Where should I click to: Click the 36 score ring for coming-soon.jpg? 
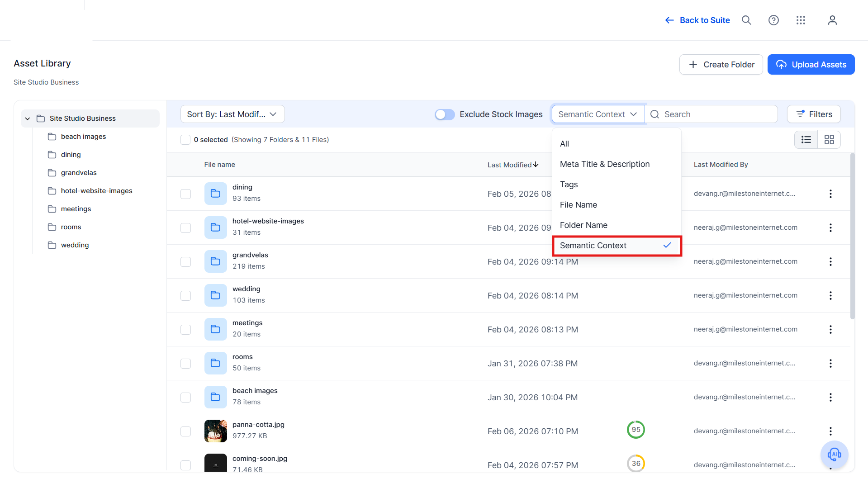click(x=636, y=464)
